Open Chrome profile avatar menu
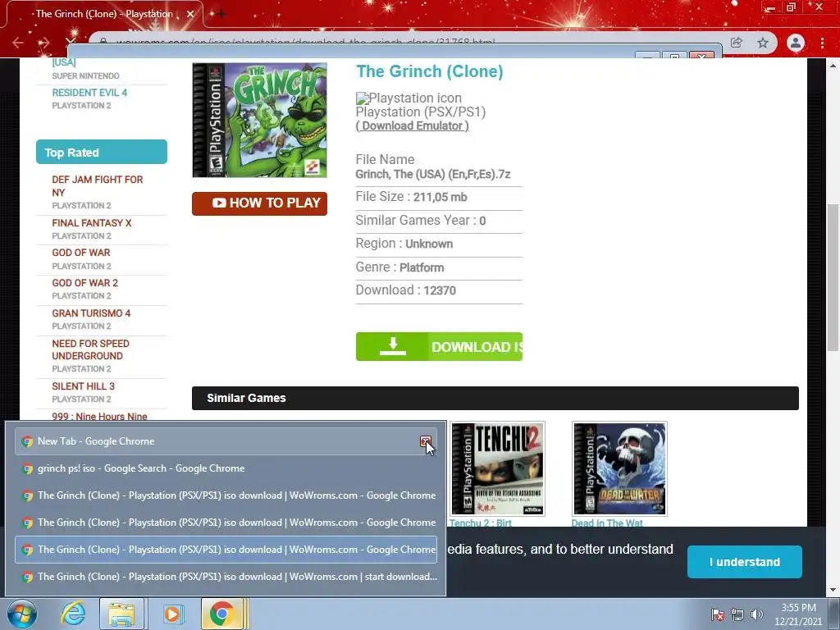Screen dimensions: 840x630 point(796,43)
